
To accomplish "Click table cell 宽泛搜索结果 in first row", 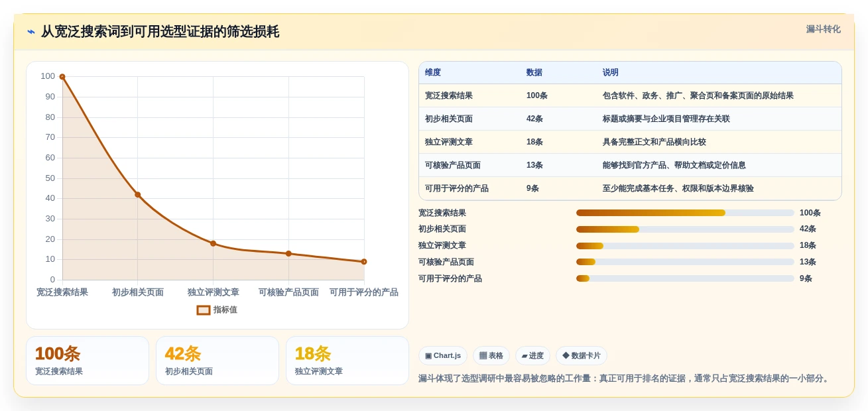I will click(449, 95).
